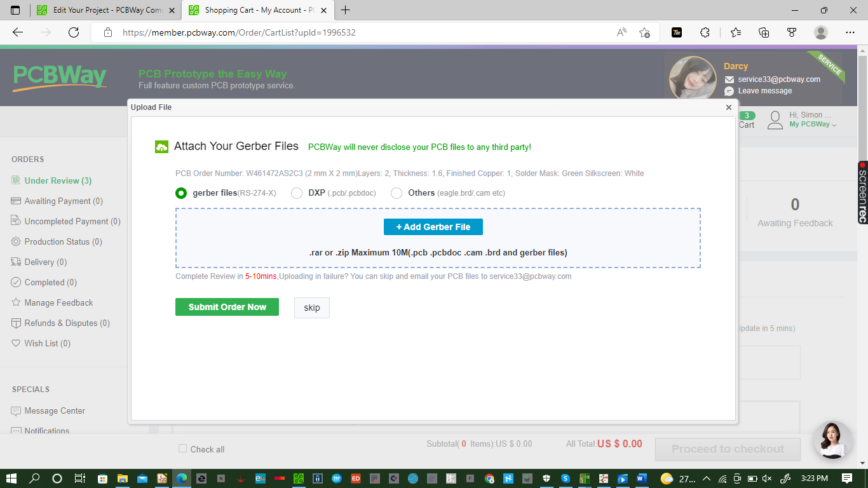This screenshot has height=488, width=868.
Task: Show hidden system tray icons chevron
Action: (x=706, y=478)
